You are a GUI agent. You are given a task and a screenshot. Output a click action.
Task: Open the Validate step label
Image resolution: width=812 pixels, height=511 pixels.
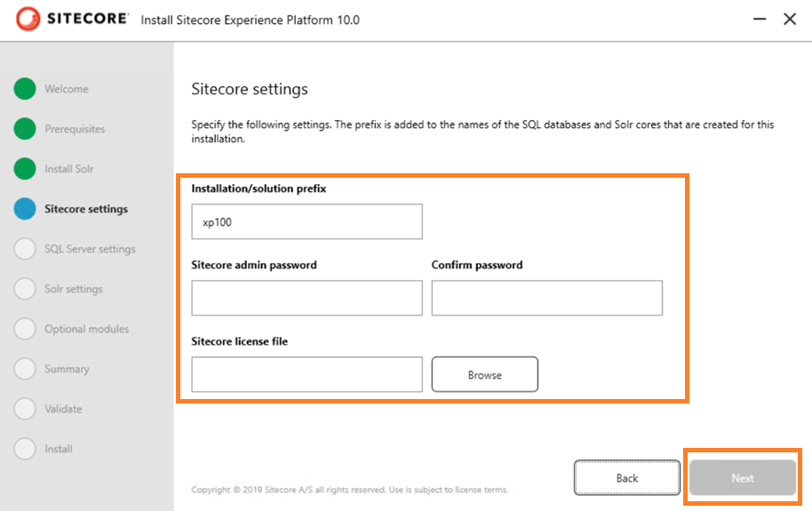point(63,409)
